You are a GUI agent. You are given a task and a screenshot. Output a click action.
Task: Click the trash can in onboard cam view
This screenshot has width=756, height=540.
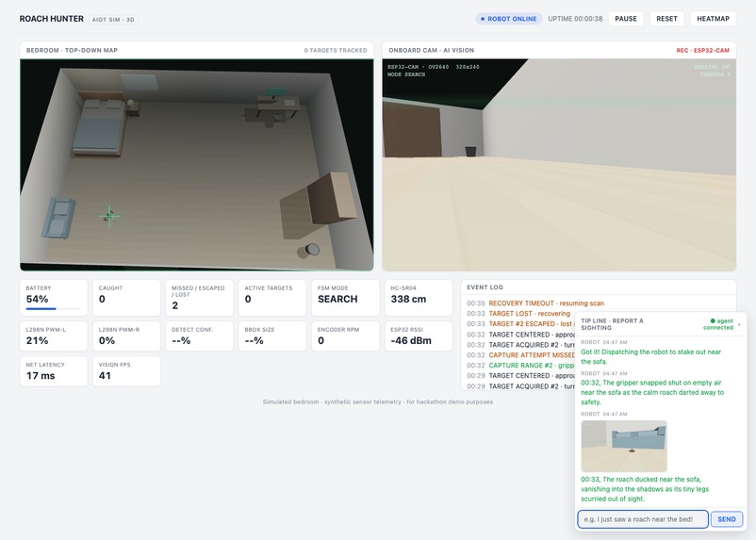tap(470, 152)
